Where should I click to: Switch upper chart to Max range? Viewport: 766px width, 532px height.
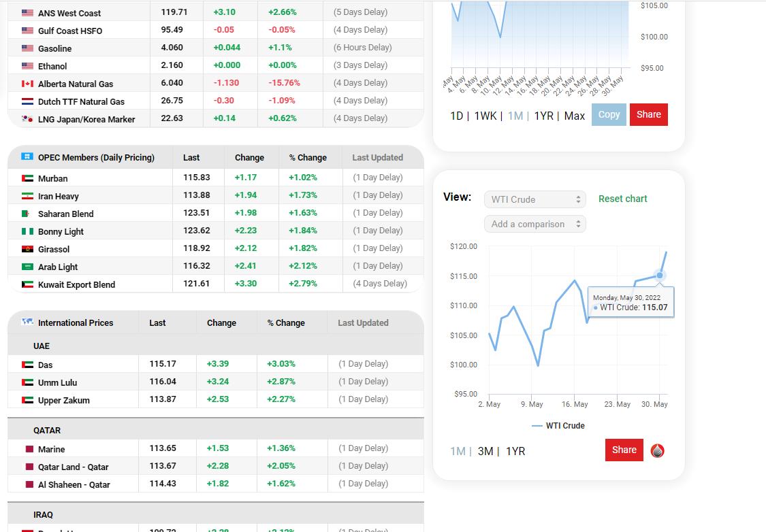click(x=575, y=116)
